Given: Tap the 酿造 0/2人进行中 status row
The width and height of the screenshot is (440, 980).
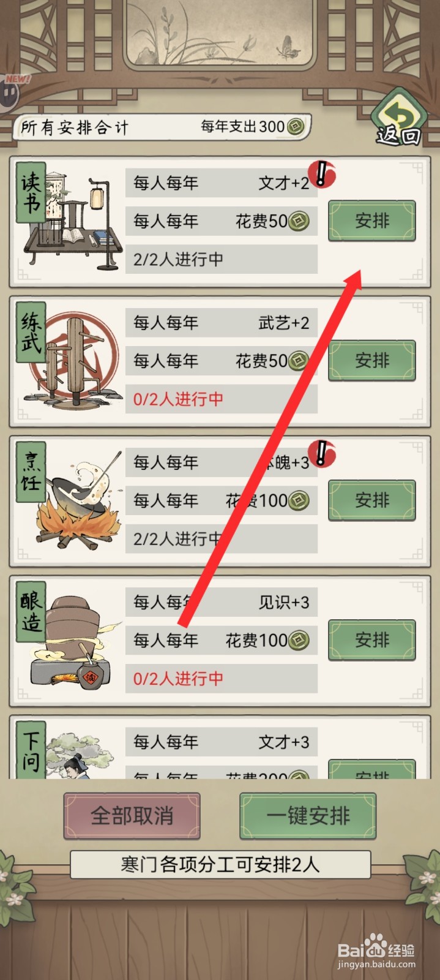Looking at the screenshot, I should [222, 679].
